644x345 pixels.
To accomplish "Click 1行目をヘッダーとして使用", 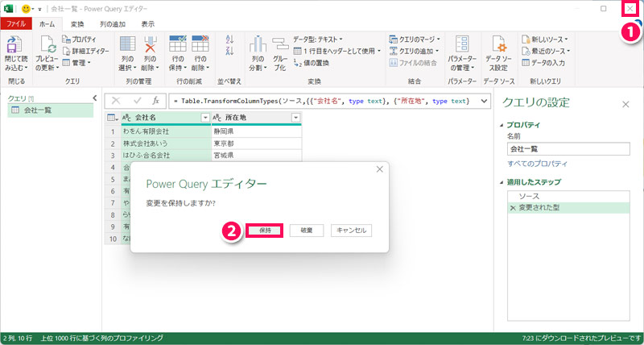I will tap(336, 51).
